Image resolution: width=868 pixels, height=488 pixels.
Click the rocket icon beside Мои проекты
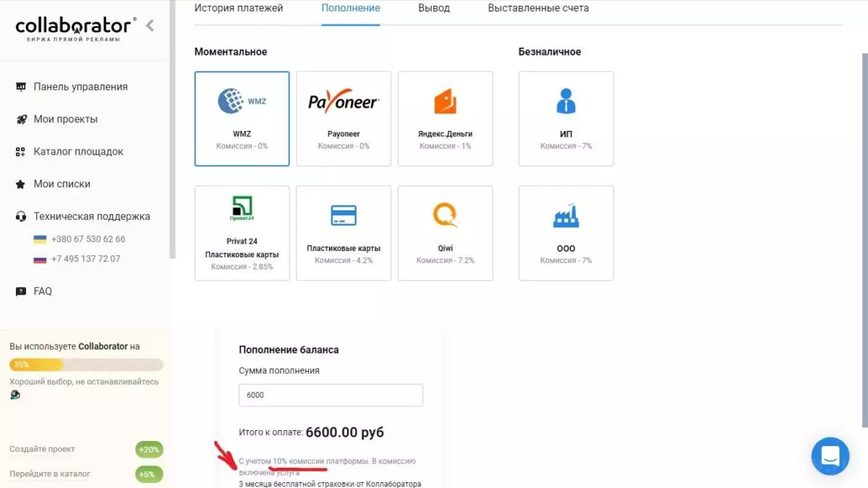point(20,119)
